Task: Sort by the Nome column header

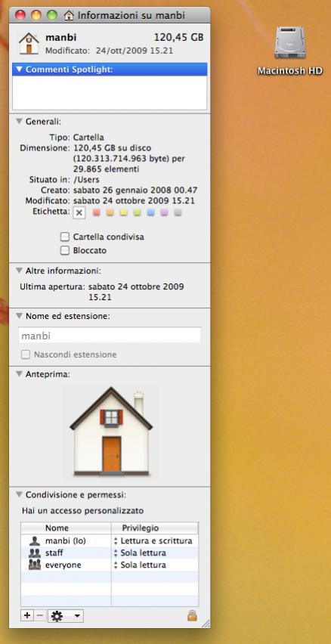Action: (x=66, y=528)
